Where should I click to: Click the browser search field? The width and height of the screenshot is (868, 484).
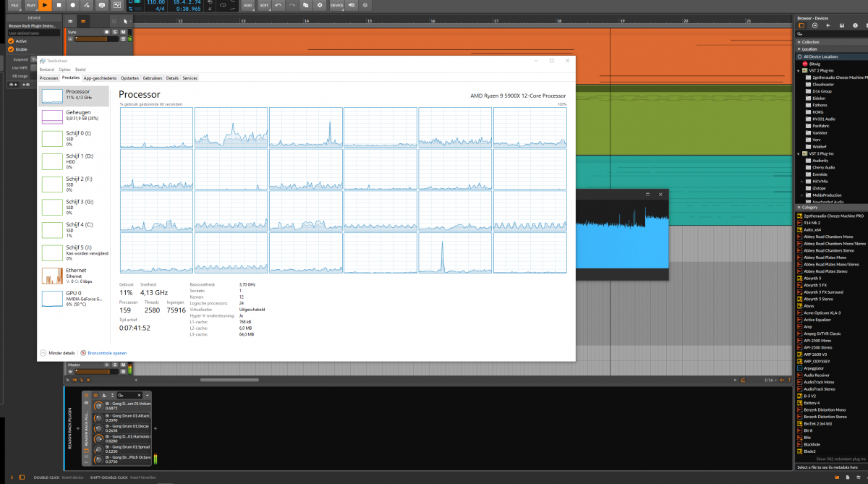[832, 33]
